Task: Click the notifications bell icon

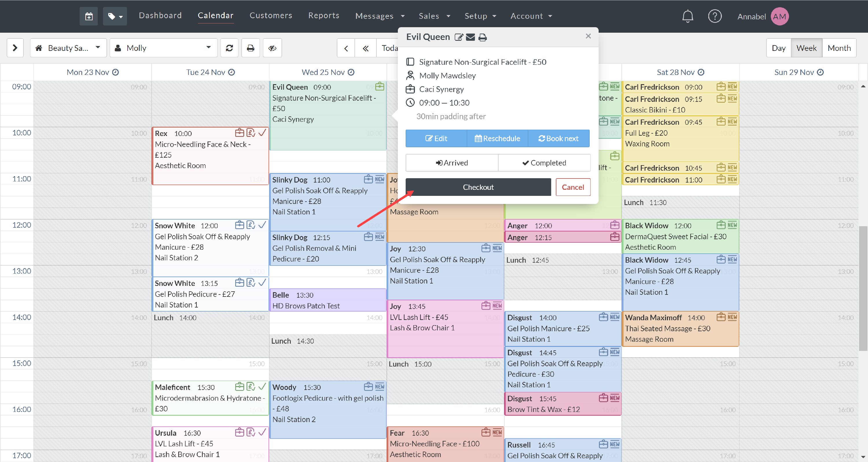Action: tap(687, 16)
